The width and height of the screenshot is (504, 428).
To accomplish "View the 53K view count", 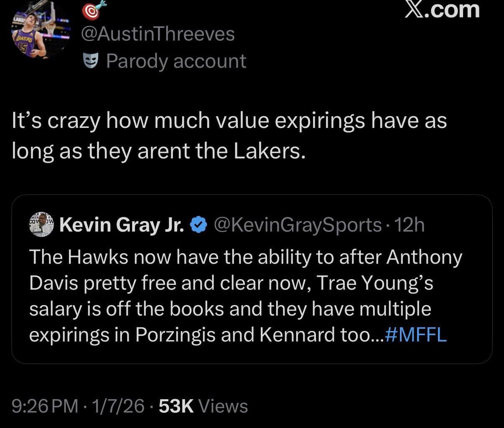I will [x=176, y=406].
